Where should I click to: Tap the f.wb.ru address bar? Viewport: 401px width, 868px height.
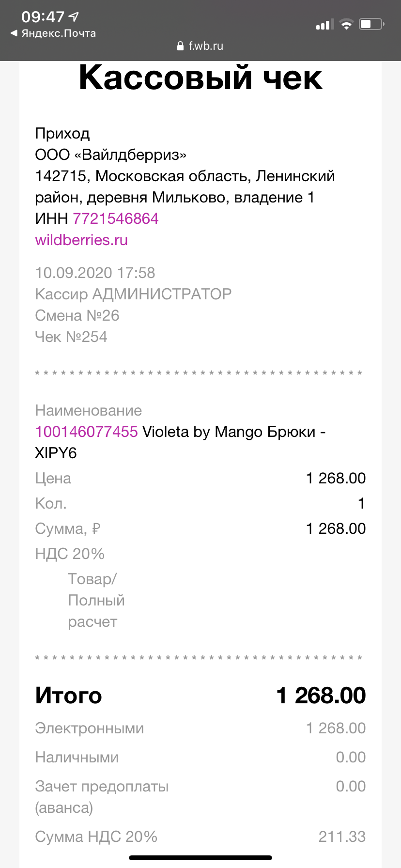click(200, 46)
